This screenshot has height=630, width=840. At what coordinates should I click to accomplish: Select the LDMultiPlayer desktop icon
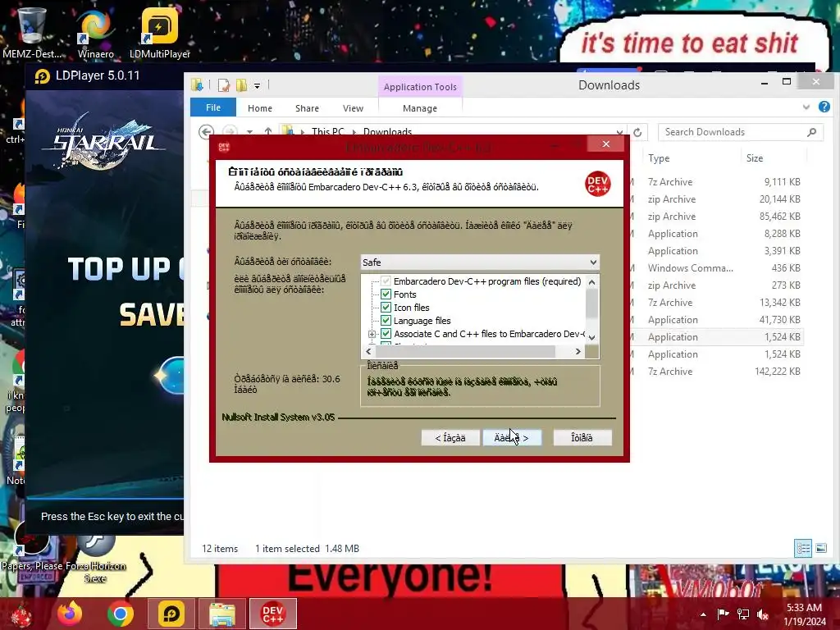pos(160,33)
